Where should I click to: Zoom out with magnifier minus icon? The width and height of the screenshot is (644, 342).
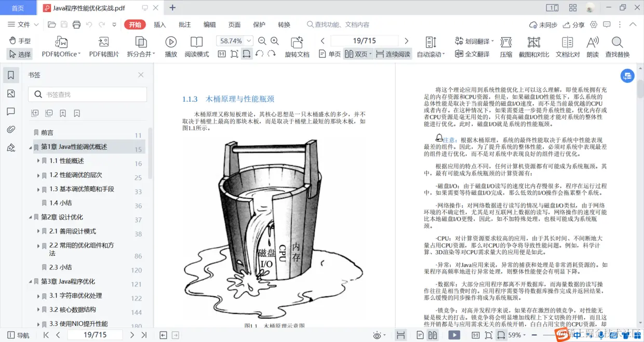(x=262, y=41)
